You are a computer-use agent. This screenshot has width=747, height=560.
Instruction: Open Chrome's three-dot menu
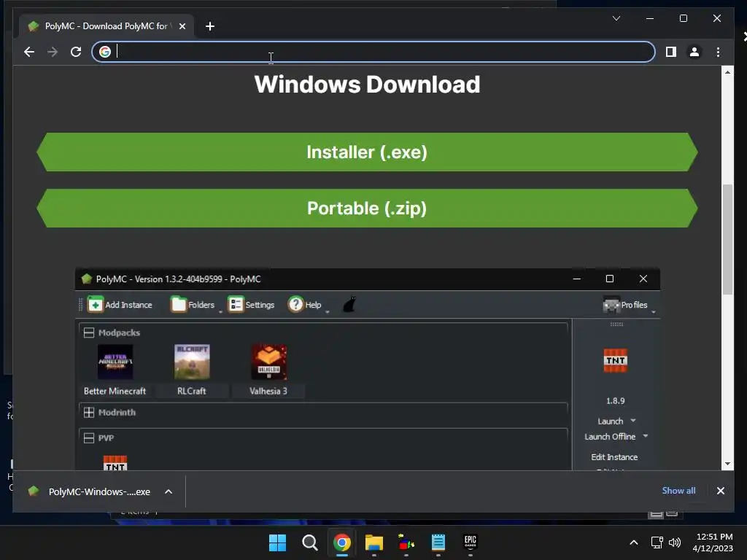coord(718,52)
